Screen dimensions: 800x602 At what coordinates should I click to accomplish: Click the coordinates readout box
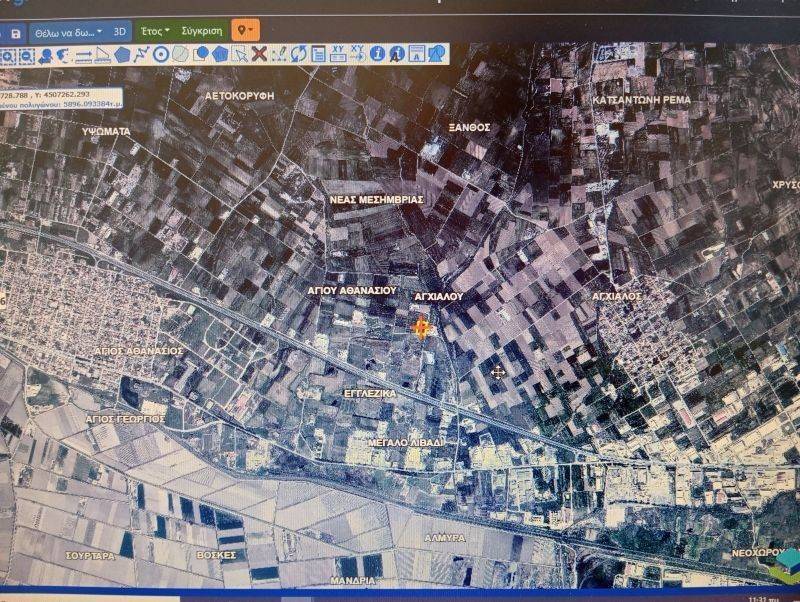click(60, 100)
